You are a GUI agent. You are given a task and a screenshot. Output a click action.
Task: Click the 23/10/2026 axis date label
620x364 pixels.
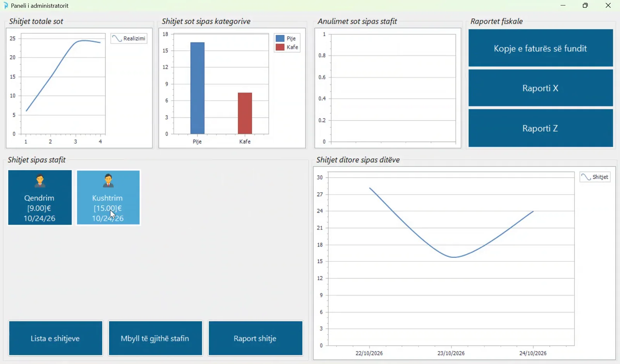pos(451,353)
